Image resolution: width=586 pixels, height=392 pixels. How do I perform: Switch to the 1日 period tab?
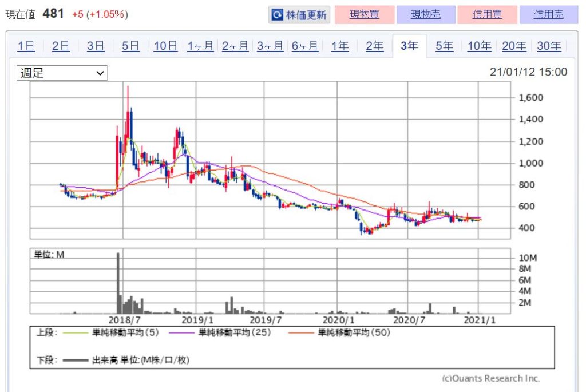[x=26, y=47]
